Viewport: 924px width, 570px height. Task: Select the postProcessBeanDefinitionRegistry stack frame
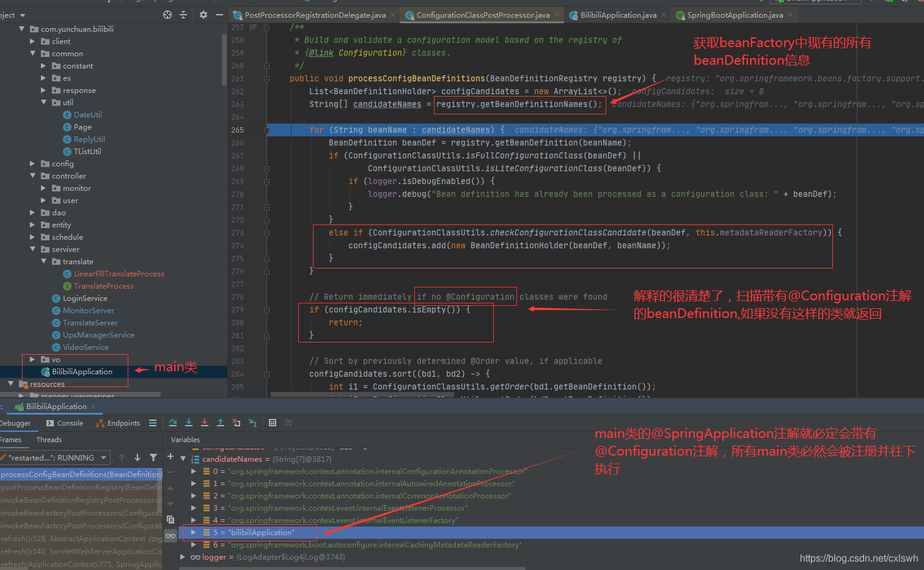pyautogui.click(x=81, y=487)
